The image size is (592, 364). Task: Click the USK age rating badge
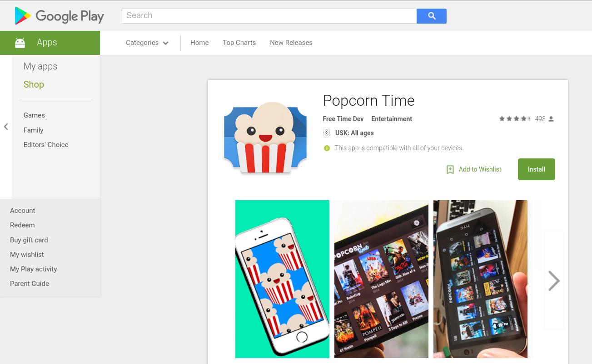tap(326, 133)
